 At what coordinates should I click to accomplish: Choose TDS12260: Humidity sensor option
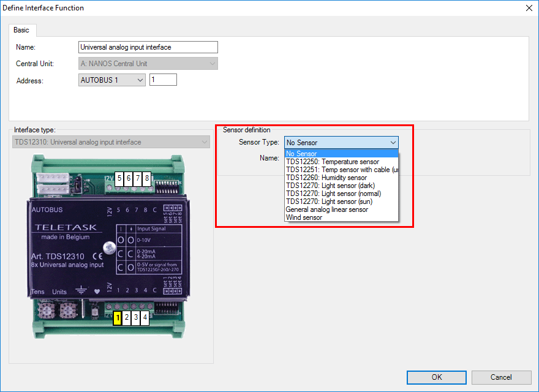326,178
